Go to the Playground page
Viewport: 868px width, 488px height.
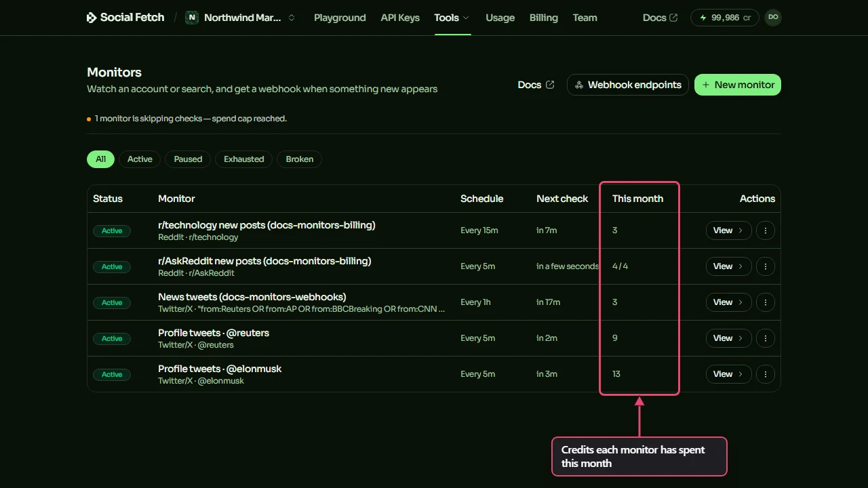tap(340, 18)
